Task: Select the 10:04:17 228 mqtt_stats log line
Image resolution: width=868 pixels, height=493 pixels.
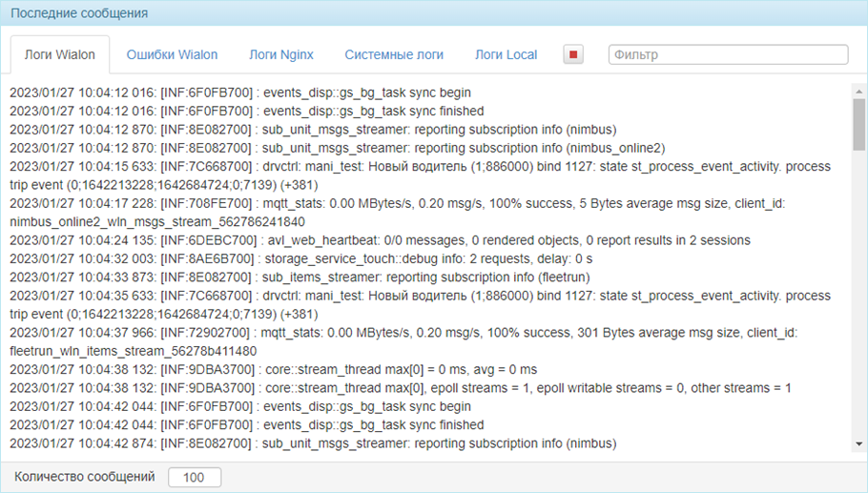Action: click(x=398, y=213)
